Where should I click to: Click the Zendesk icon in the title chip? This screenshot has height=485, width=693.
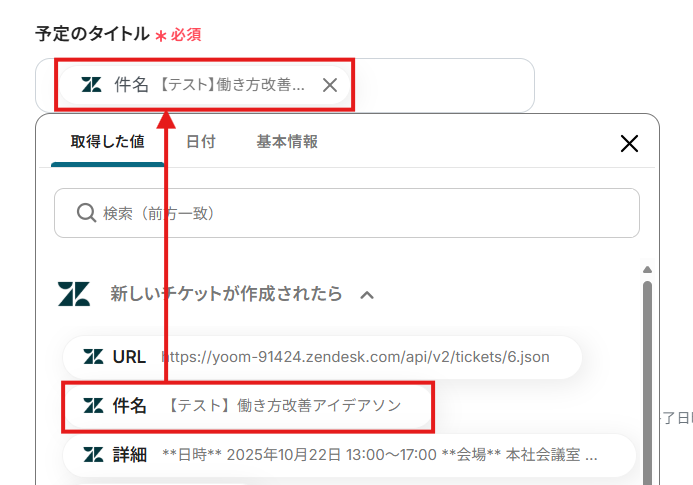pos(91,84)
